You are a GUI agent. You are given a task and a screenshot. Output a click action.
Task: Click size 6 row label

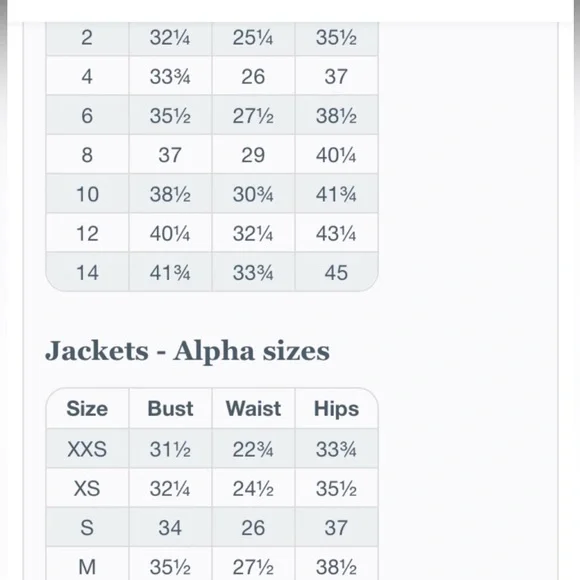click(x=87, y=115)
